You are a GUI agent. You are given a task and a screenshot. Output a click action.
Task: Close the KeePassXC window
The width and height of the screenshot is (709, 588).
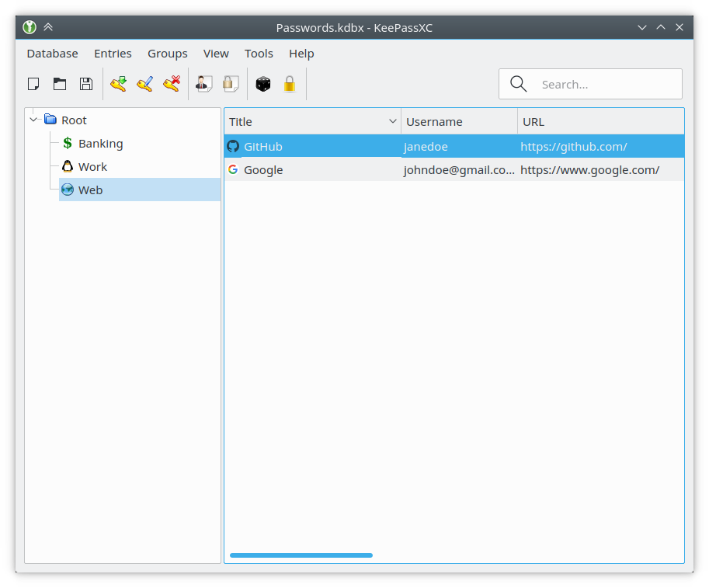click(679, 27)
